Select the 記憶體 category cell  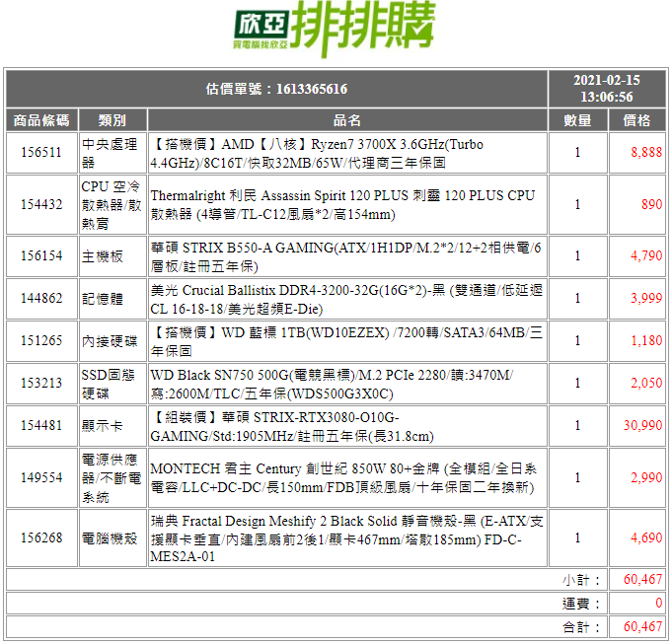coord(112,299)
